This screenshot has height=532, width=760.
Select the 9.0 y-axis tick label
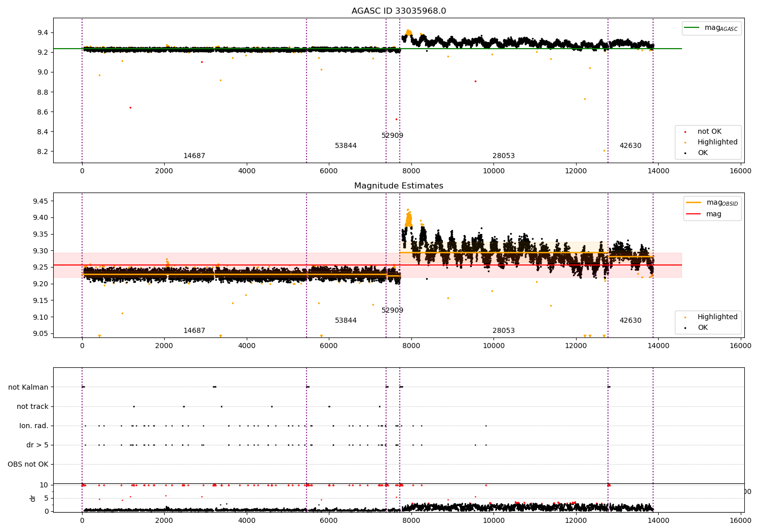[43, 72]
